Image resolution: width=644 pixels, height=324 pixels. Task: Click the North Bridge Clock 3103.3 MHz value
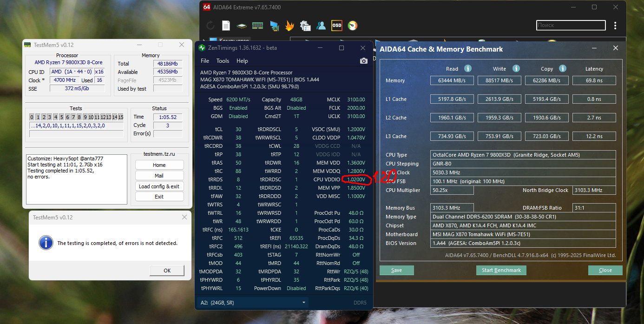(594, 190)
